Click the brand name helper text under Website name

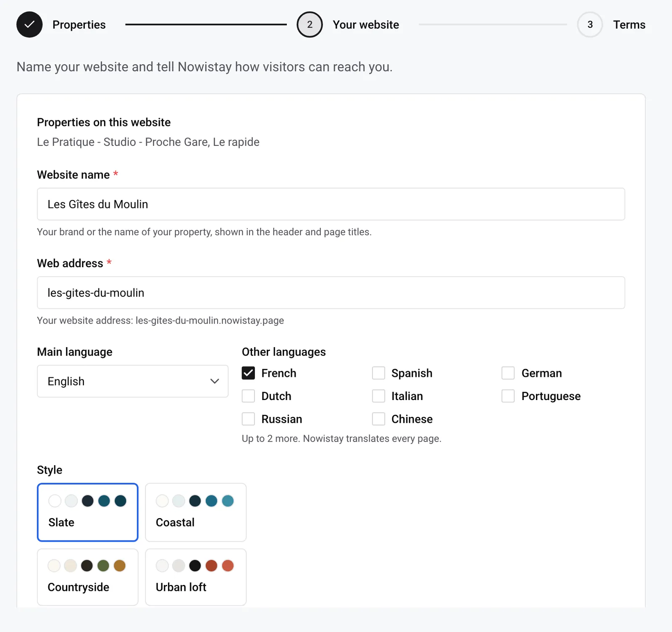[204, 232]
